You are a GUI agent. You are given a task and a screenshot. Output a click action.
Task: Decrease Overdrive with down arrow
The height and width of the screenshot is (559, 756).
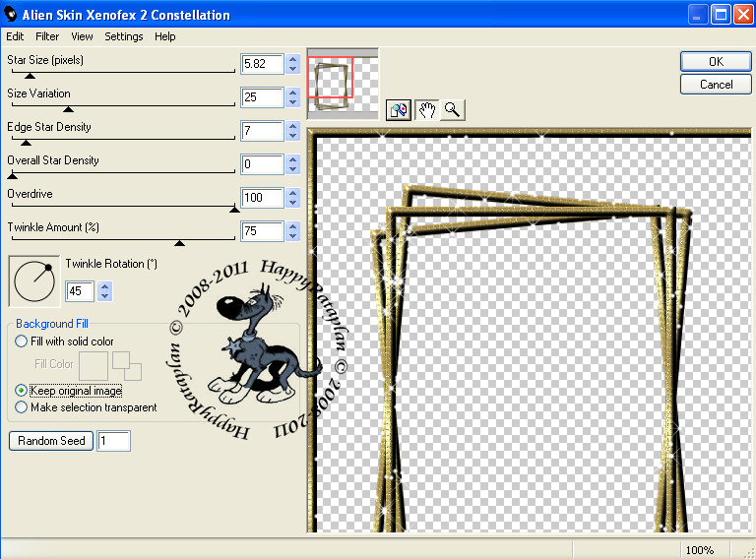pos(292,202)
